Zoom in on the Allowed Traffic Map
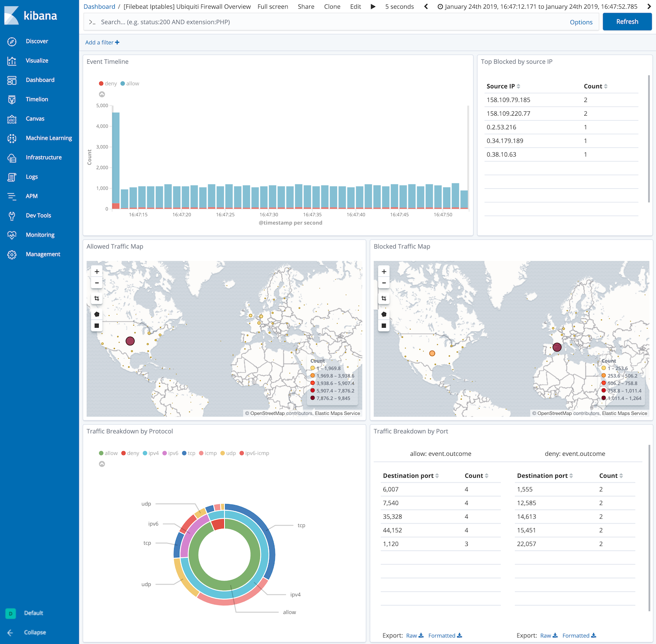Screen dimensions: 656x644 coord(96,271)
